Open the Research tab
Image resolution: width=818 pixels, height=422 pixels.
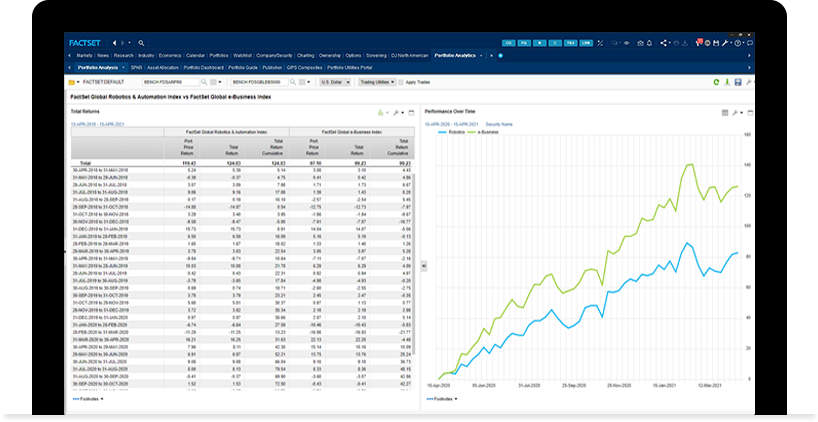point(124,55)
